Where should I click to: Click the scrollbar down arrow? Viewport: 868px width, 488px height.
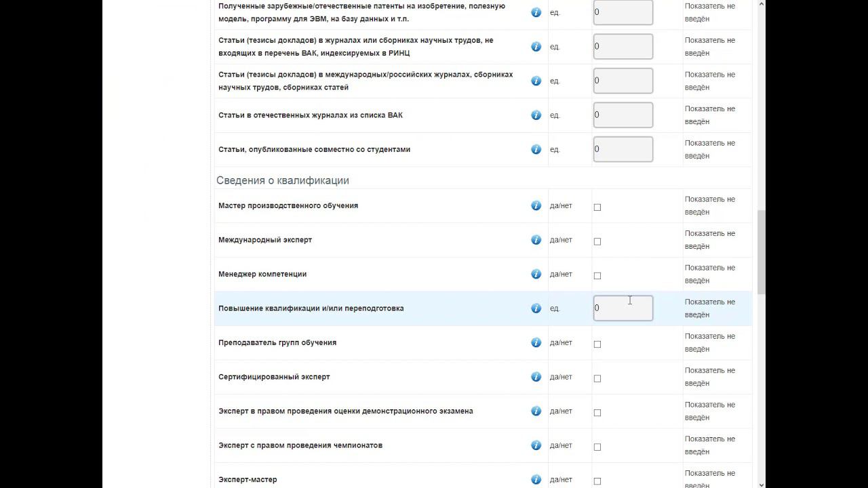(762, 484)
